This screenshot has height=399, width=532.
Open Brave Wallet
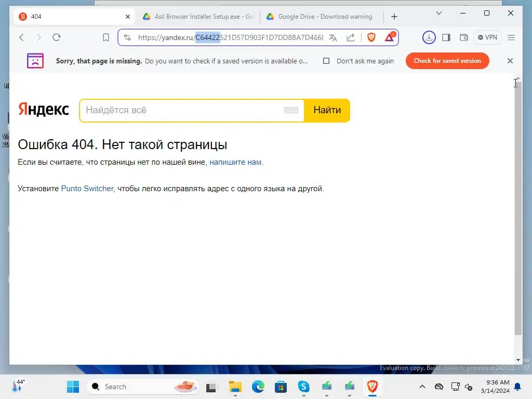[463, 37]
